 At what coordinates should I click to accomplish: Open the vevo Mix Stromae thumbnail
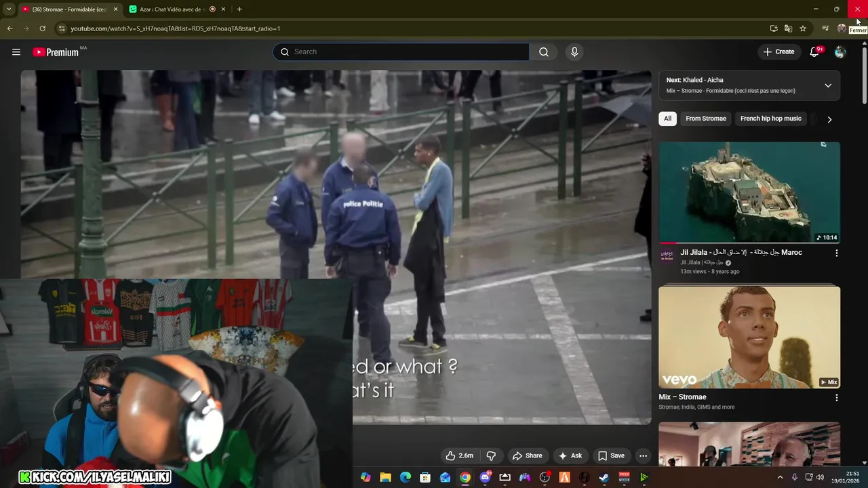click(749, 337)
